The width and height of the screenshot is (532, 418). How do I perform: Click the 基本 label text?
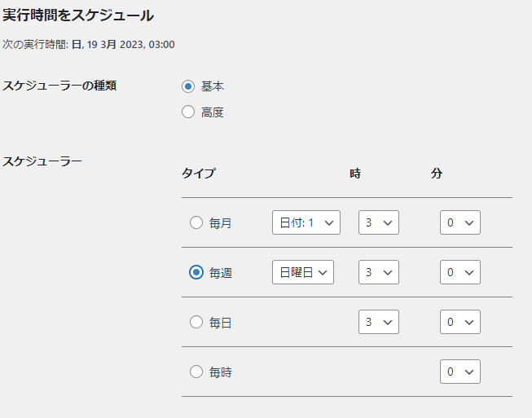(213, 86)
